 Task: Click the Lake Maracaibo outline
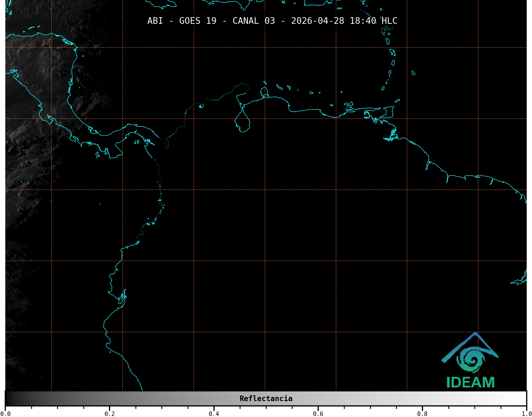pos(242,123)
